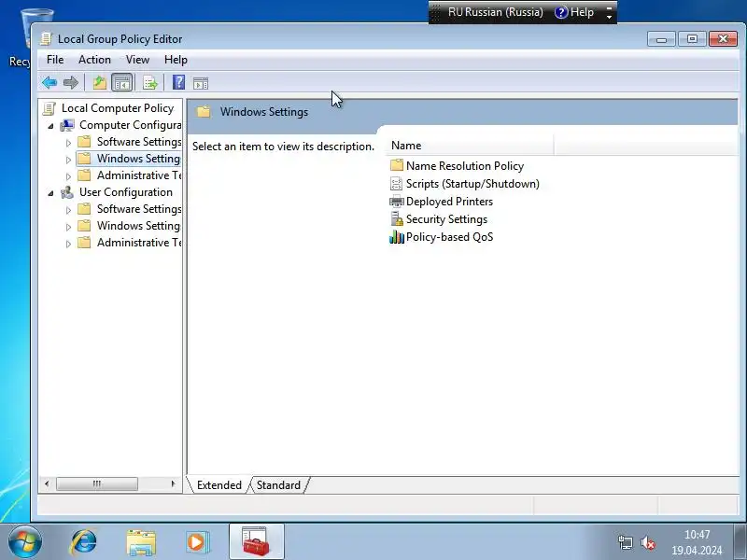Image resolution: width=747 pixels, height=560 pixels.
Task: Click the Back arrow toolbar icon
Action: [49, 83]
